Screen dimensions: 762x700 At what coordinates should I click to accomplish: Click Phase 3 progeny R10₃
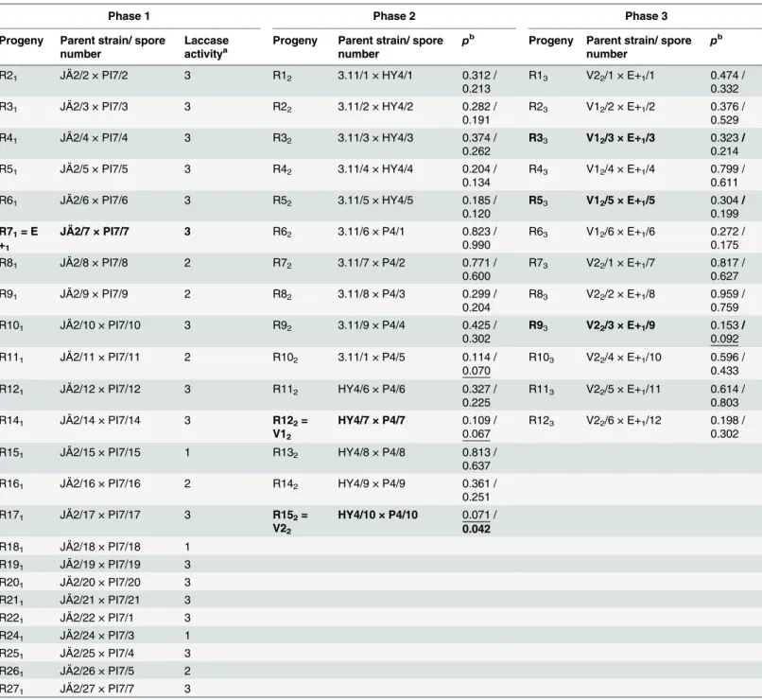(x=541, y=358)
